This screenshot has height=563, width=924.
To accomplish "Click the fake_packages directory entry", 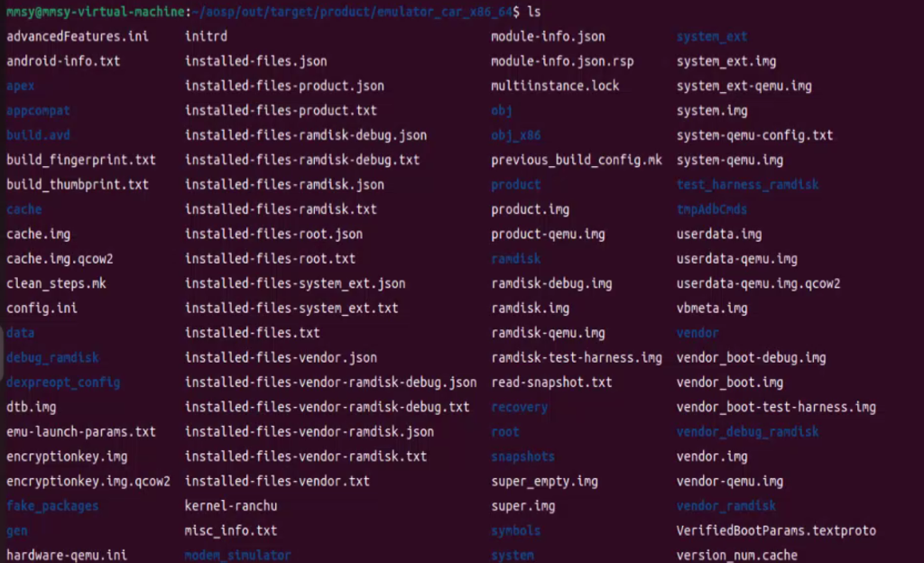I will (52, 506).
